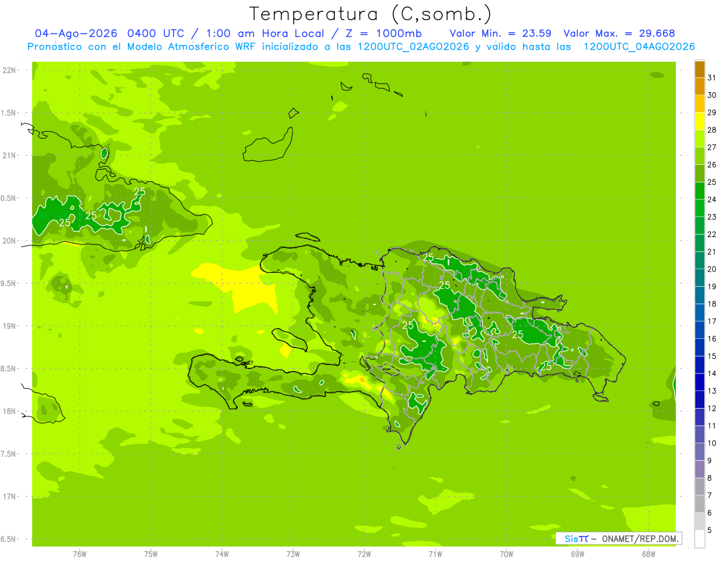The image size is (728, 562).
Task: Click the purple swatch between 8 and 9
Action: [x=699, y=469]
